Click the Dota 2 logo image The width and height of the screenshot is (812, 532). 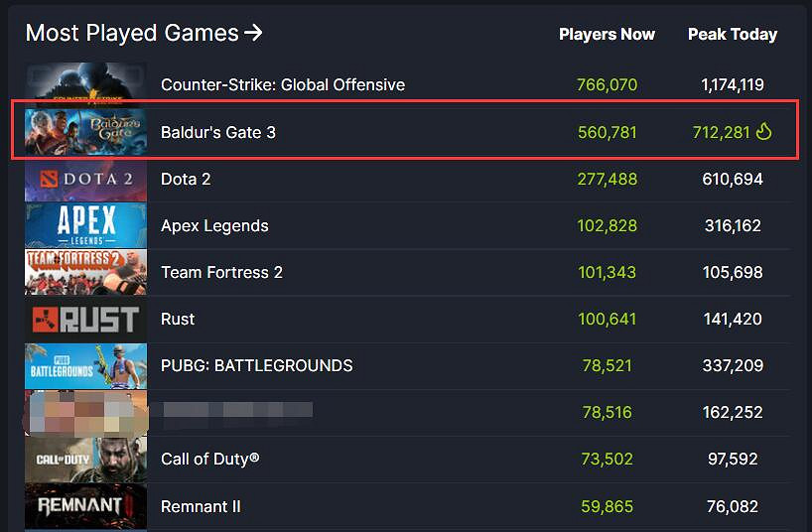tap(85, 179)
